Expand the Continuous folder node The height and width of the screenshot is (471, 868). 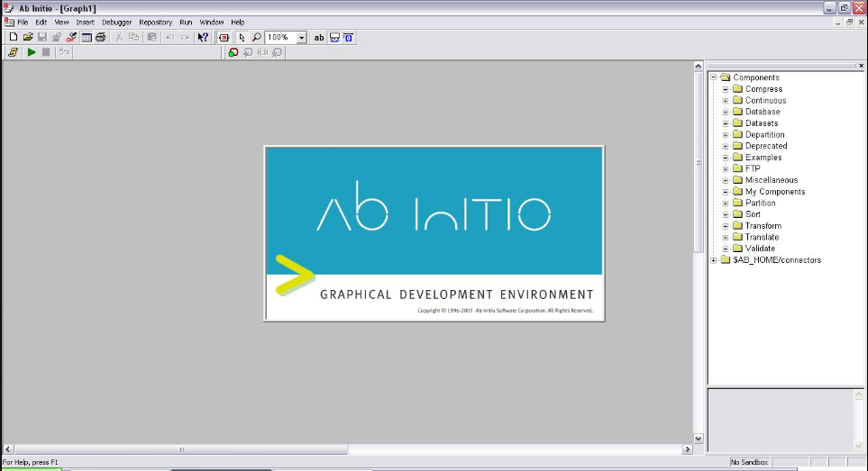pyautogui.click(x=726, y=101)
